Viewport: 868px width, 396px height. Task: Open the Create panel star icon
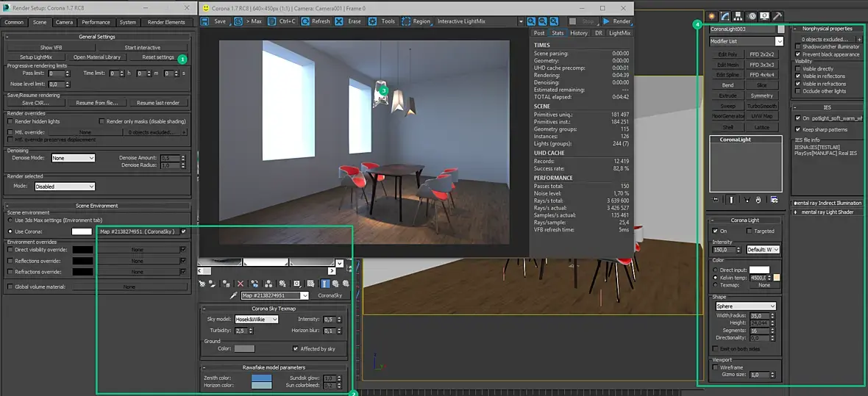point(712,15)
